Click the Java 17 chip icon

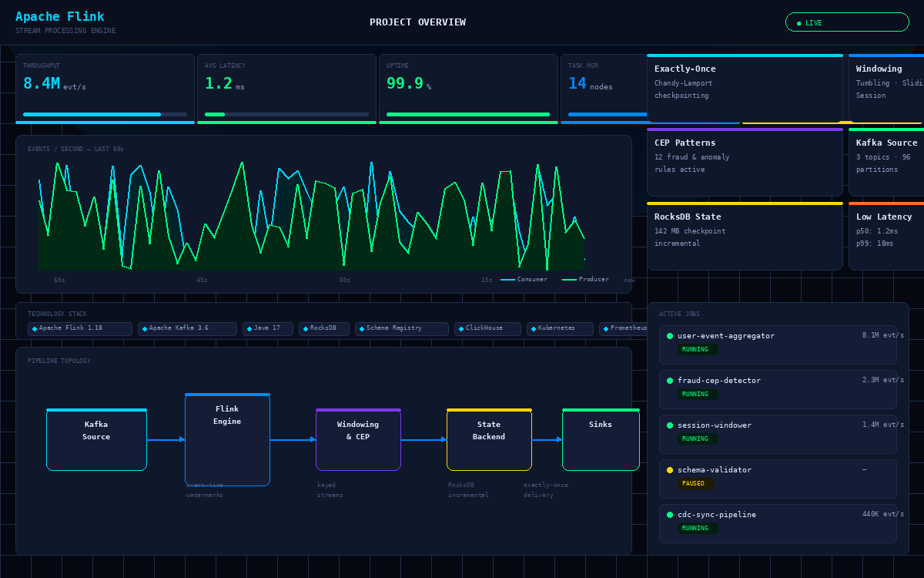[249, 328]
